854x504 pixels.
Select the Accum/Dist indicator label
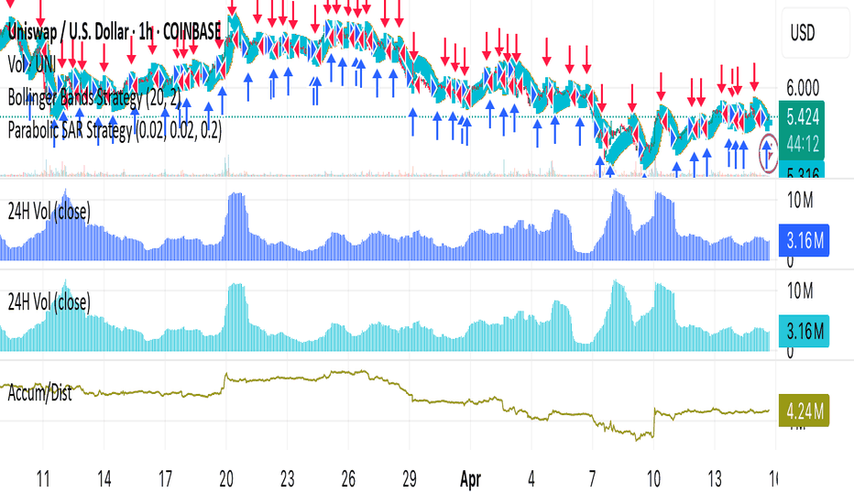click(x=39, y=393)
